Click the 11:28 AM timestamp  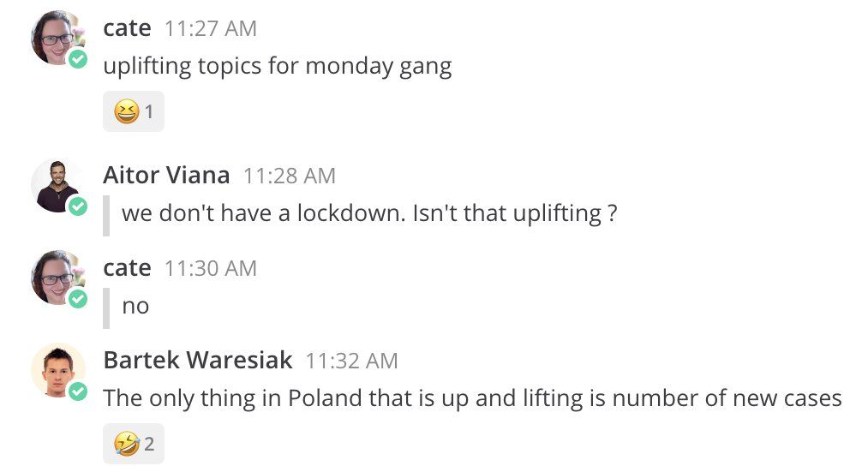point(290,176)
